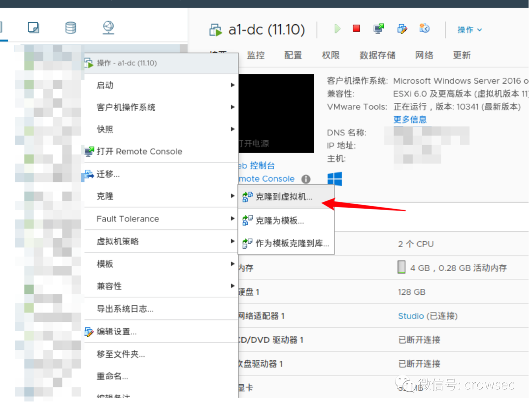Click Edit Settings toolbar icon
Viewport: 532px width, 408px height.
point(402,29)
